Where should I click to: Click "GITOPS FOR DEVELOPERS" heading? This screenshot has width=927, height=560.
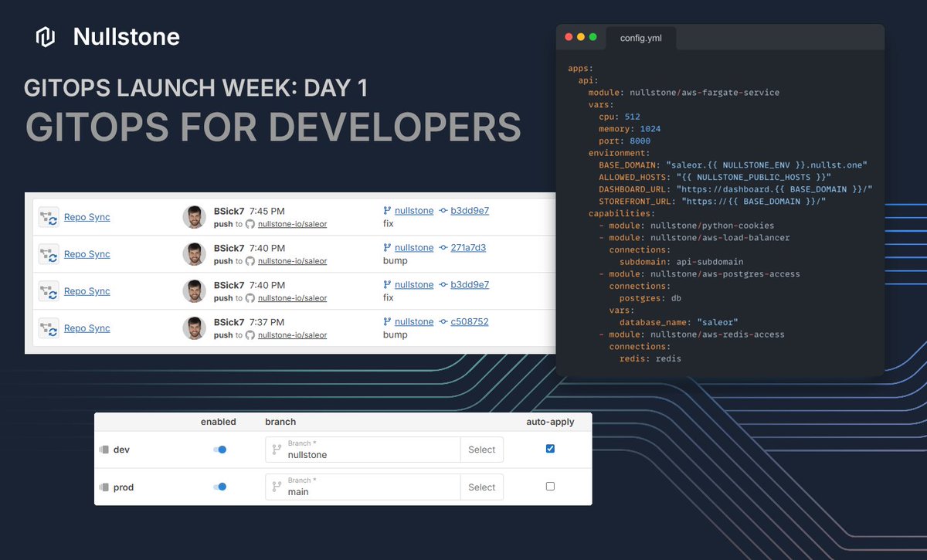pyautogui.click(x=273, y=127)
